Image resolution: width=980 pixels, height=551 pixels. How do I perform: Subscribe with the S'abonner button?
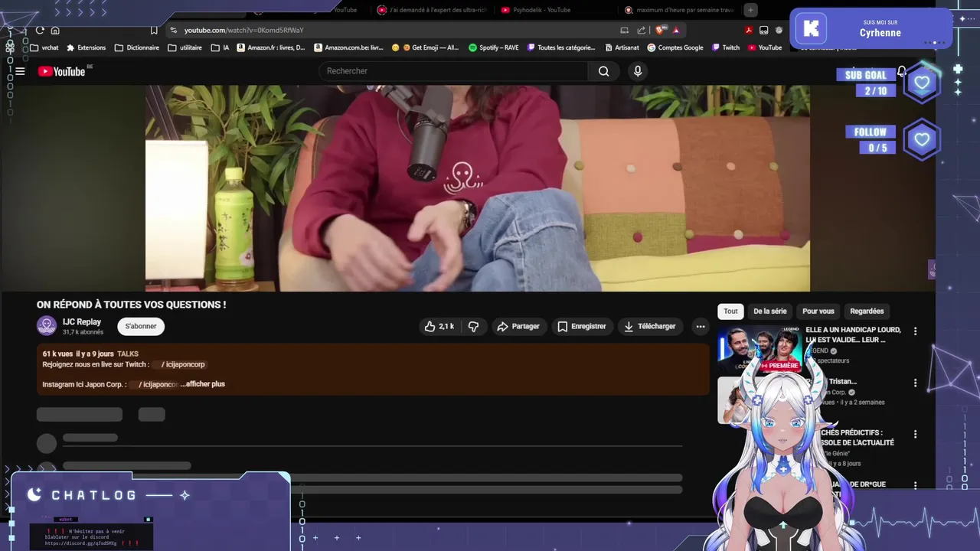(141, 326)
